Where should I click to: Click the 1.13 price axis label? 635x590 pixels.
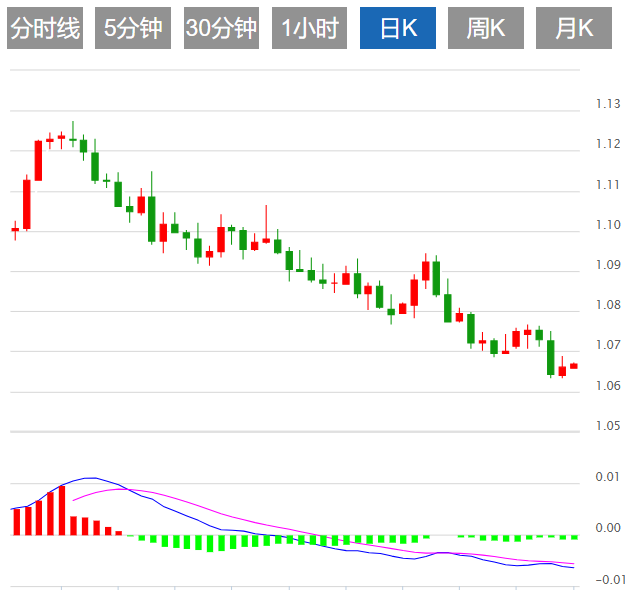(608, 104)
